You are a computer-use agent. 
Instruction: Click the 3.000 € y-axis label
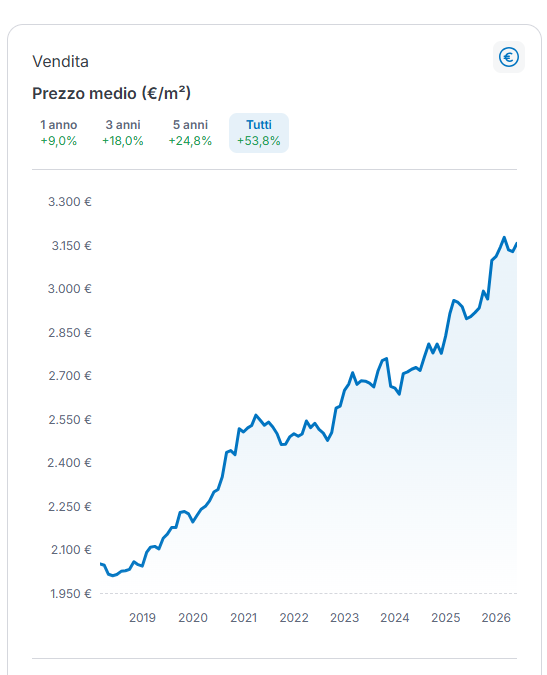[x=70, y=289]
